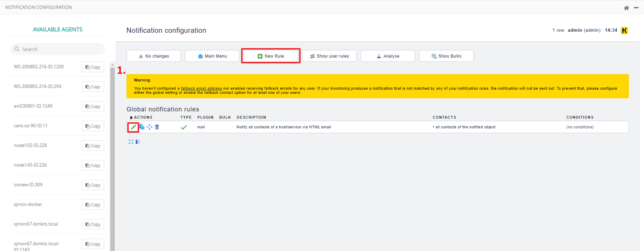Toggle the green enabled checkmark in the Type column
The height and width of the screenshot is (251, 644).
184,127
